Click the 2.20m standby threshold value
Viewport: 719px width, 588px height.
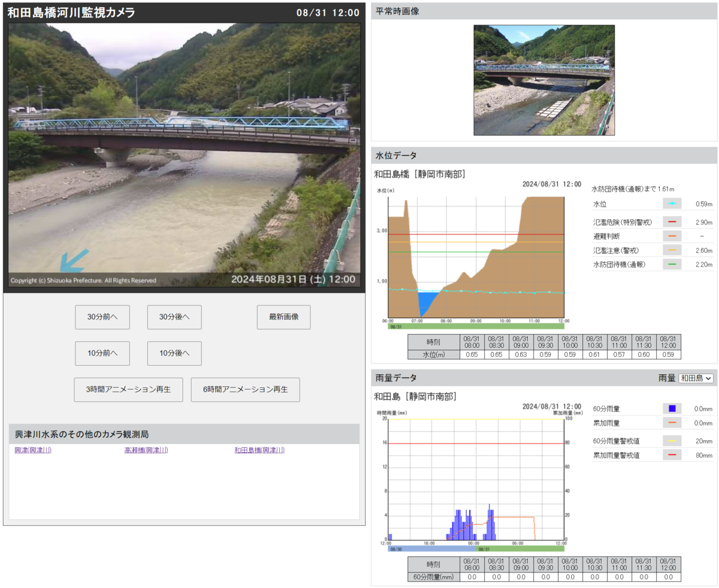(703, 264)
